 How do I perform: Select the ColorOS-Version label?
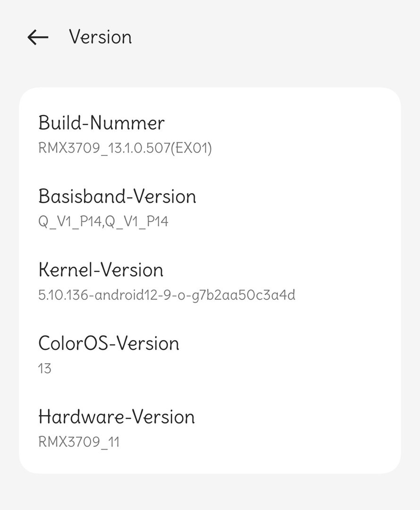click(x=109, y=343)
